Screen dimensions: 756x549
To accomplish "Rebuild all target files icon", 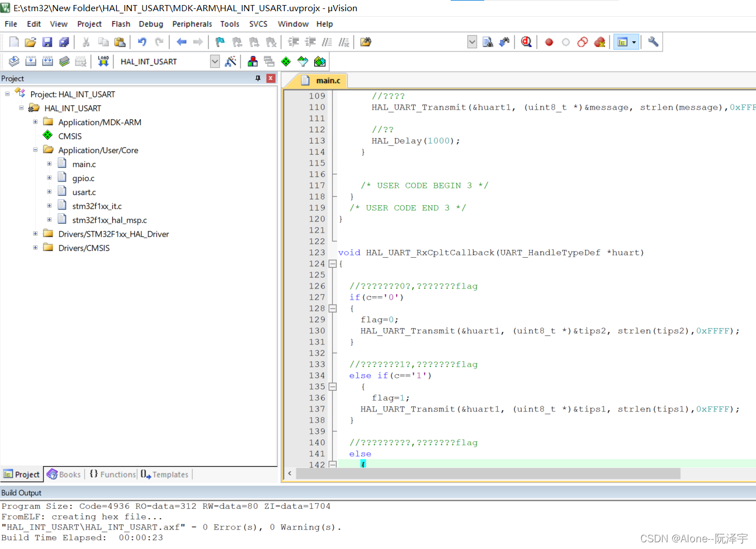I will [48, 61].
